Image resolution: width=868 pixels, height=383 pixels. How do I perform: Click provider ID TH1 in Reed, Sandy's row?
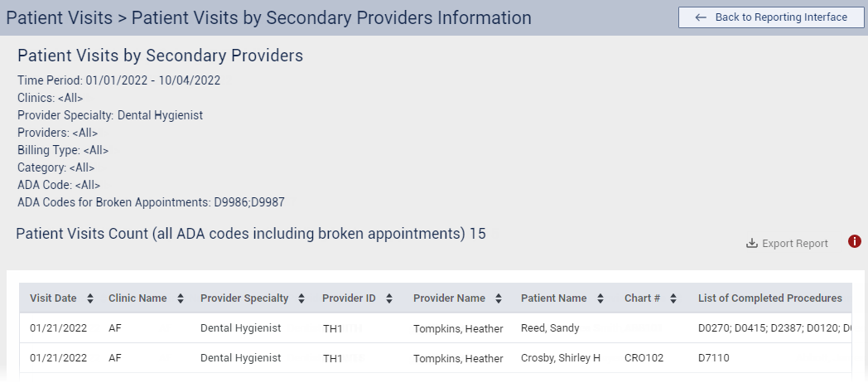tap(333, 329)
